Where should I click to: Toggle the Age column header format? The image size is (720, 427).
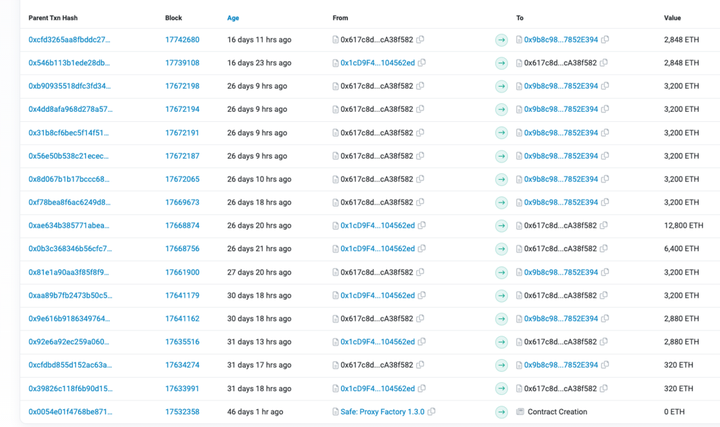click(233, 18)
